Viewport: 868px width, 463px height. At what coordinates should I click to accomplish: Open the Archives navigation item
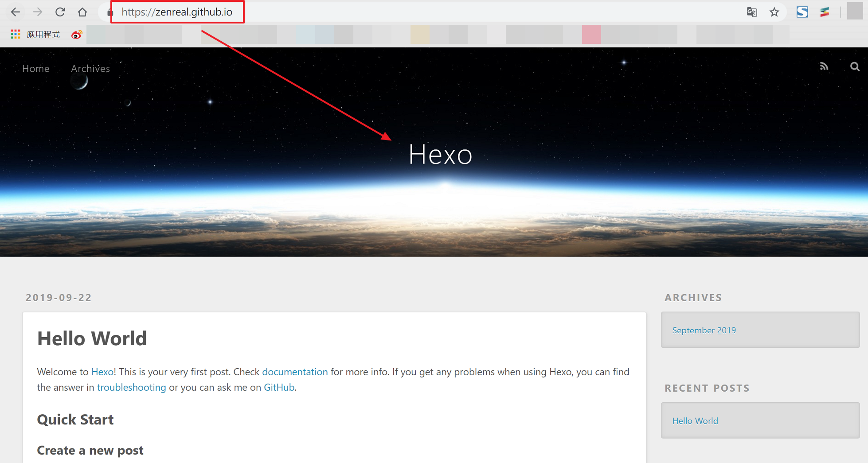tap(90, 68)
